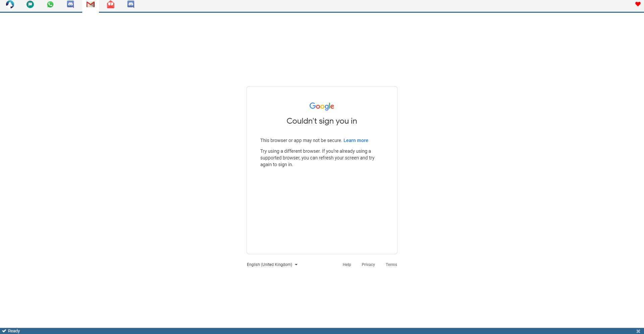Click the Ready checkmark icon

coord(4,331)
